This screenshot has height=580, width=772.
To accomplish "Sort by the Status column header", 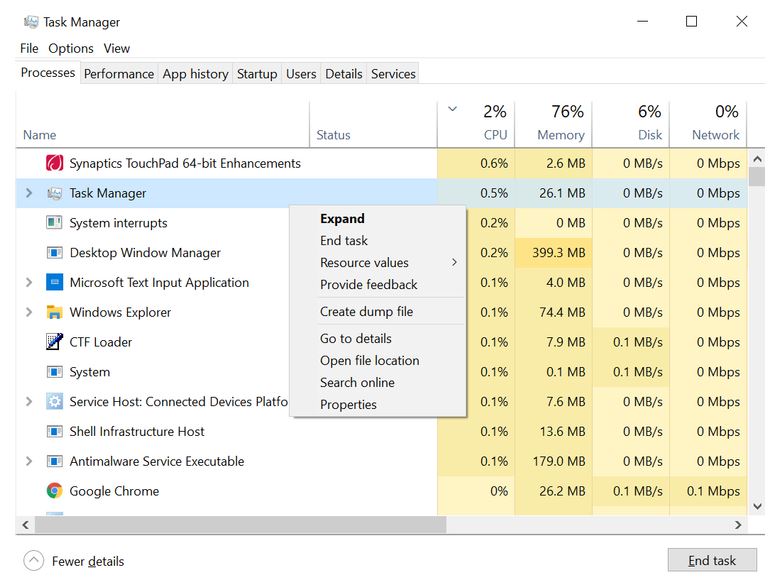I will (373, 124).
